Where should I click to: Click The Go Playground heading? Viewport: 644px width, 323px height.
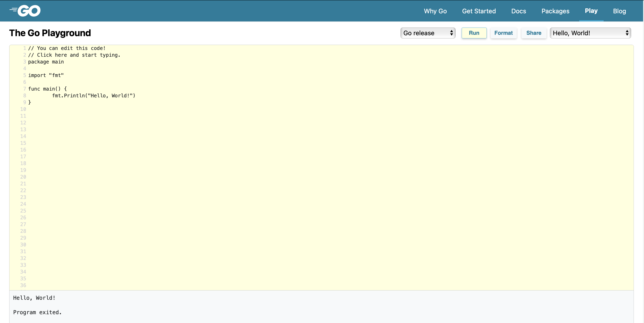point(50,33)
